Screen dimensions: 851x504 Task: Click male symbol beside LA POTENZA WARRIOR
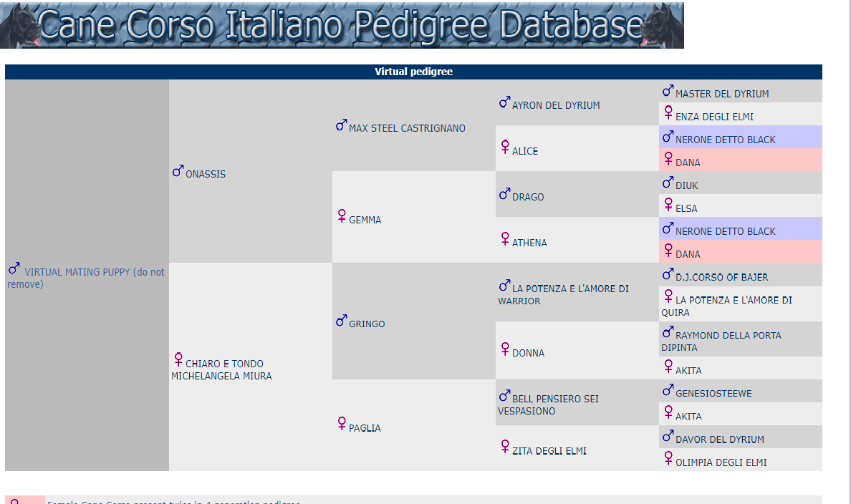click(505, 286)
